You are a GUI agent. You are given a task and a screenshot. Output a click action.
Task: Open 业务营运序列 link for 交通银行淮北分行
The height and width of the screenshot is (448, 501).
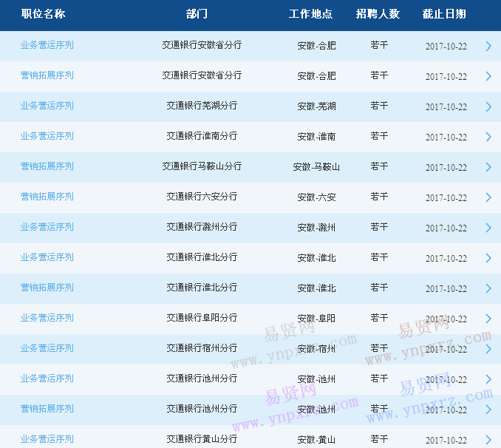47,257
